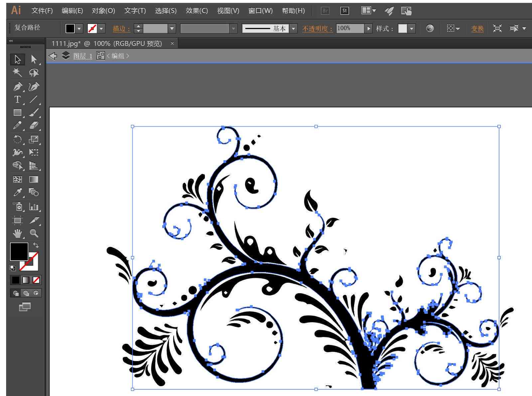
Task: Select the Width/Warp tool
Action: click(17, 152)
